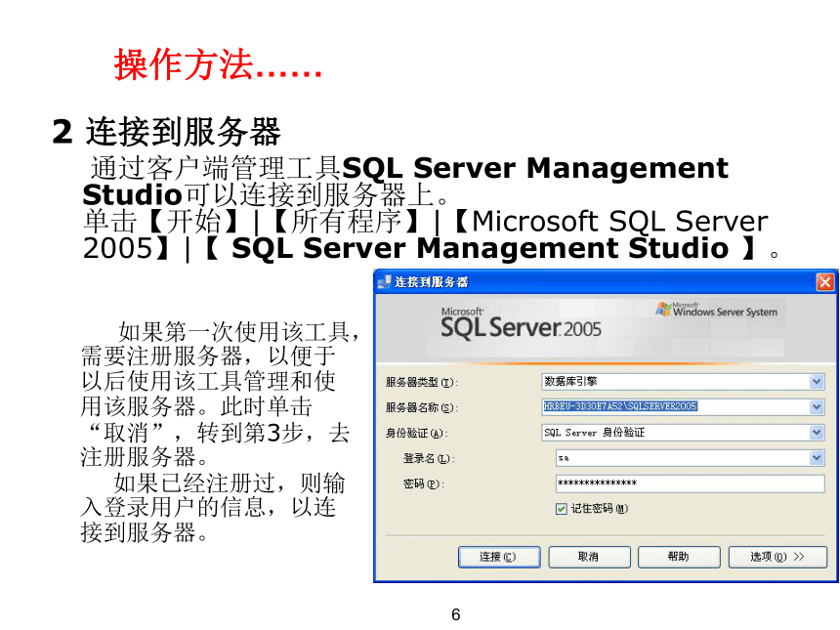The height and width of the screenshot is (630, 840).
Task: Open the 身份验证 dropdown arrow
Action: [817, 432]
